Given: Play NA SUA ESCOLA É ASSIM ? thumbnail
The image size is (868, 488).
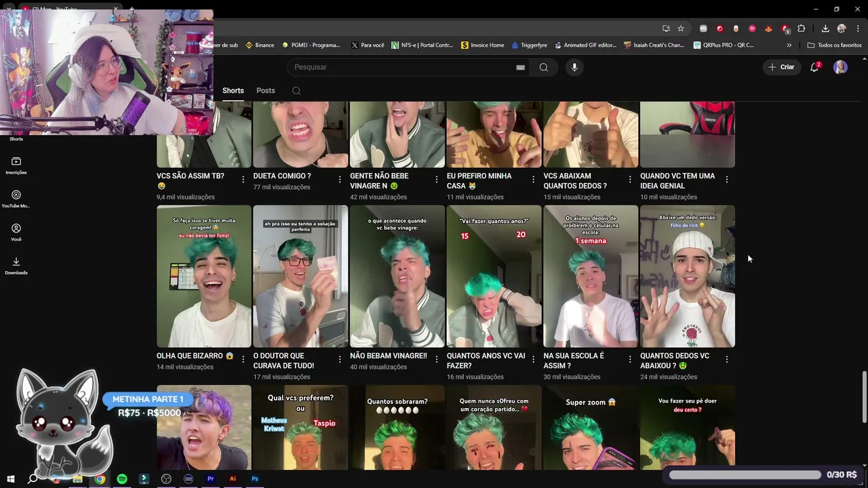Looking at the screenshot, I should click(591, 277).
